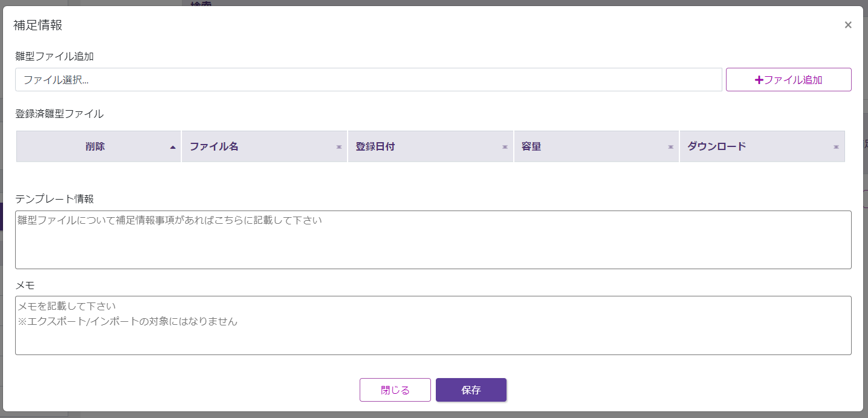Click the 閉じる button
This screenshot has width=868, height=418.
(395, 390)
